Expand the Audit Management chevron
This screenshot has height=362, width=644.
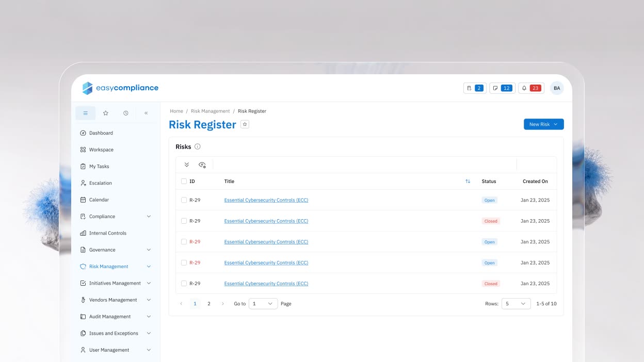tap(149, 317)
